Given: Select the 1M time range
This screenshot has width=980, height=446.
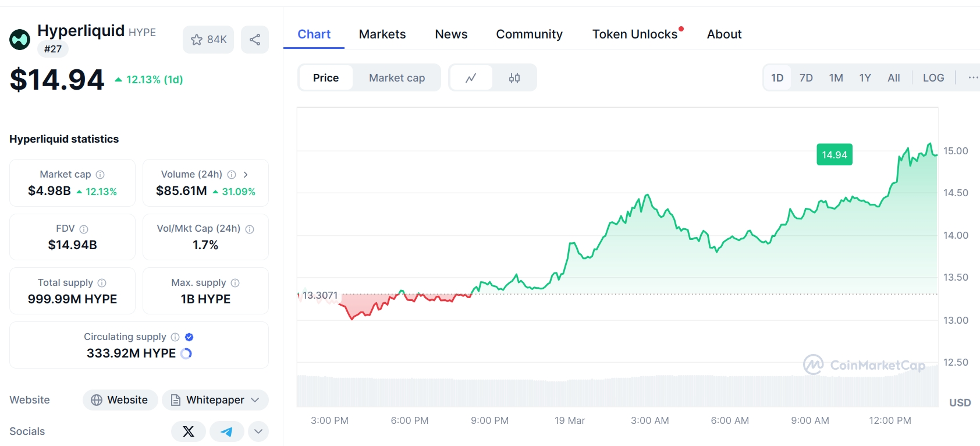Looking at the screenshot, I should 836,78.
